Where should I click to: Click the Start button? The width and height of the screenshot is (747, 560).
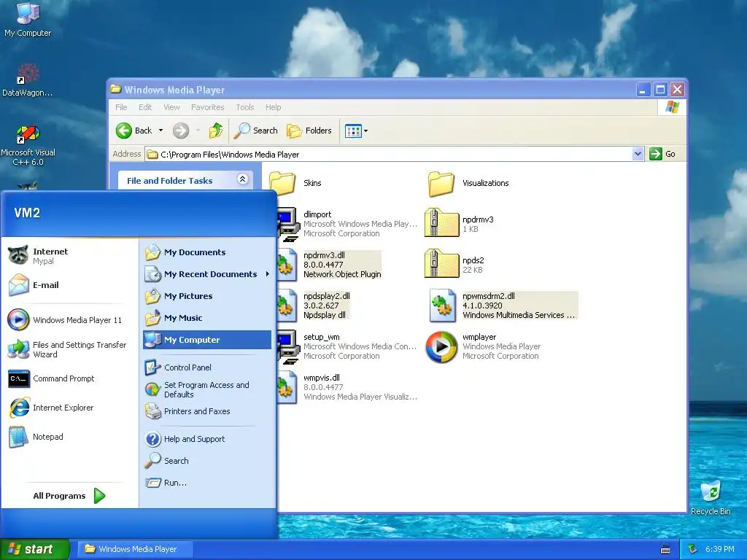coord(35,549)
